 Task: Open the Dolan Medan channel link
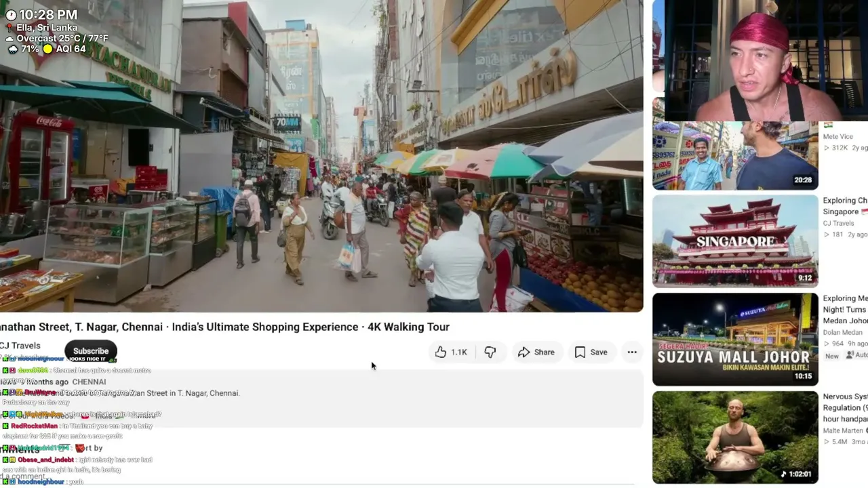click(x=843, y=333)
